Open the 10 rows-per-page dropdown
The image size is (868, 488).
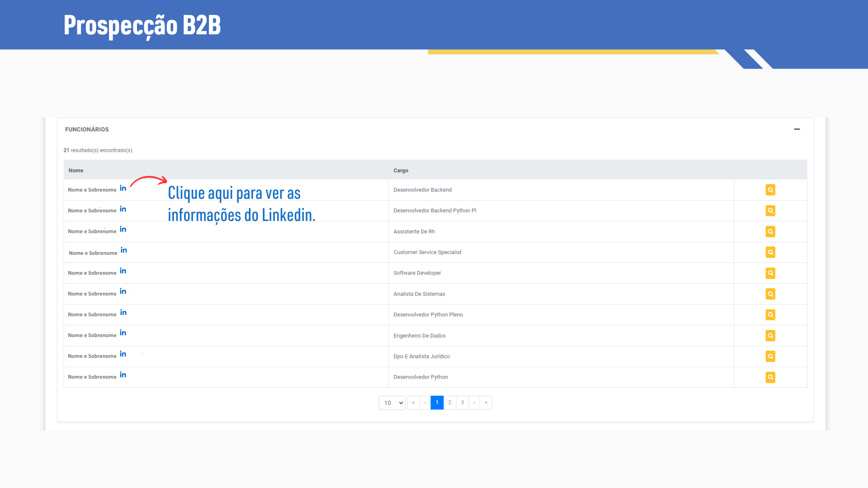click(392, 403)
